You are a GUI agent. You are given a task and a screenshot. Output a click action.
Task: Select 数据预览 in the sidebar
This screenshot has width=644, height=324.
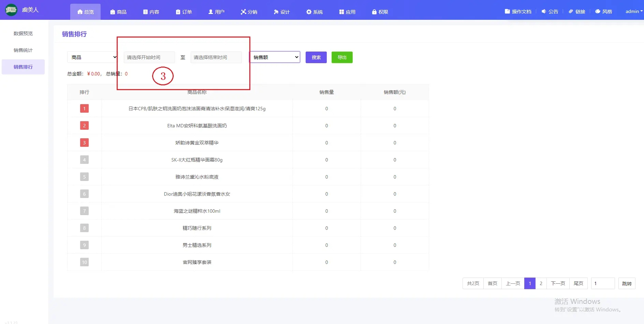(23, 33)
